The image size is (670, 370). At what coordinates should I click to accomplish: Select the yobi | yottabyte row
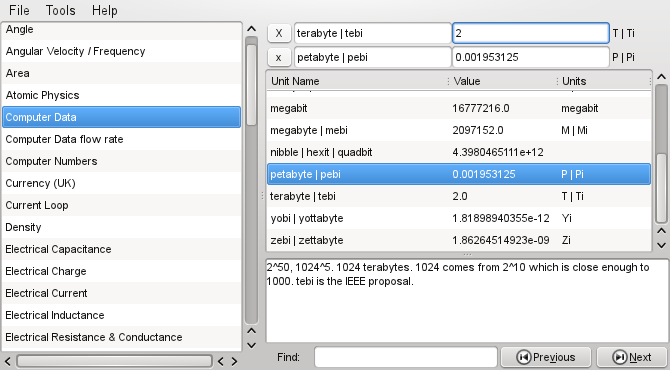click(x=459, y=218)
